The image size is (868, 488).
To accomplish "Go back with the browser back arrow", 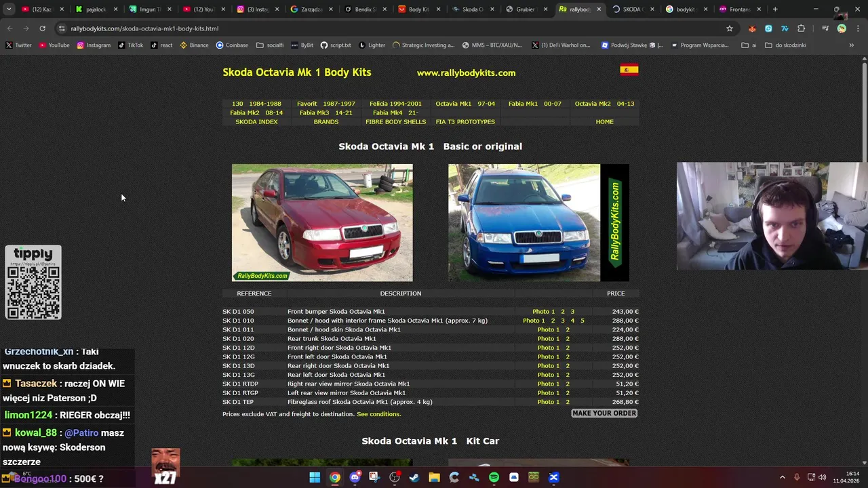I will pyautogui.click(x=9, y=28).
